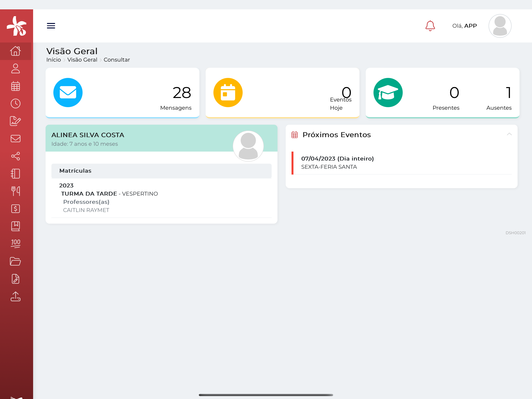Viewport: 532px width, 399px height.
Task: Click teacher name CAITLIN RAYMET
Action: [86, 210]
